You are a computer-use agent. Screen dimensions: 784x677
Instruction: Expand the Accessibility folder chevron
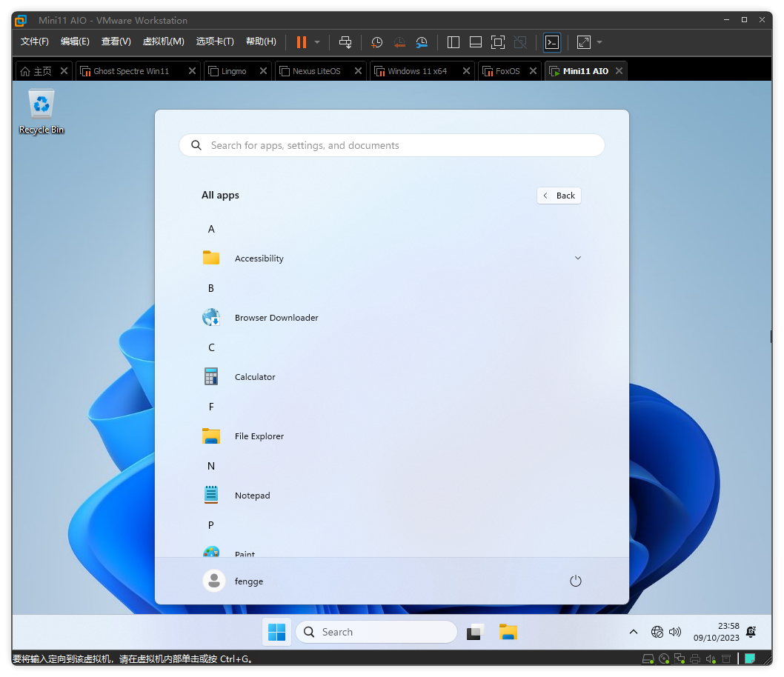coord(577,259)
